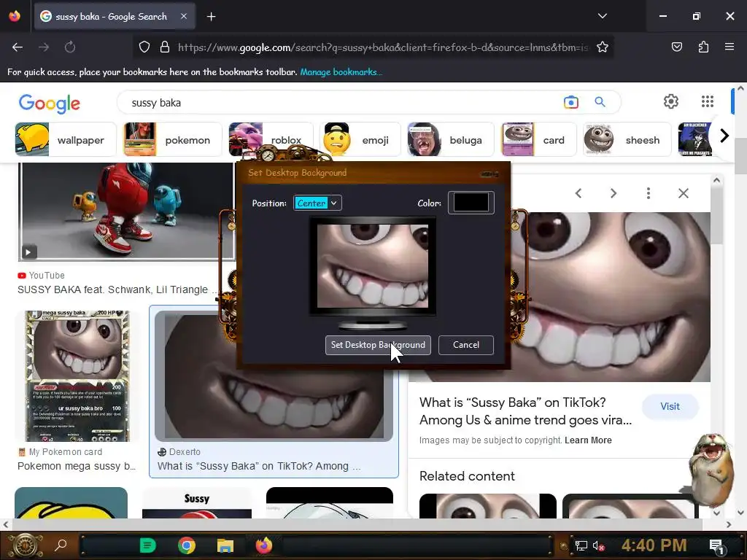The height and width of the screenshot is (560, 747).
Task: Open the Firefox hamburger application menu
Action: (x=729, y=47)
